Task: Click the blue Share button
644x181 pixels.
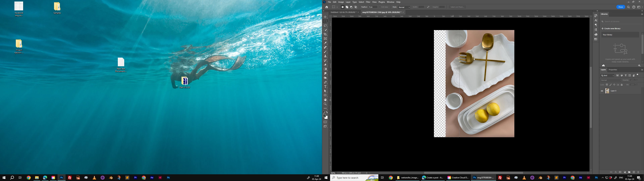Action: click(621, 7)
